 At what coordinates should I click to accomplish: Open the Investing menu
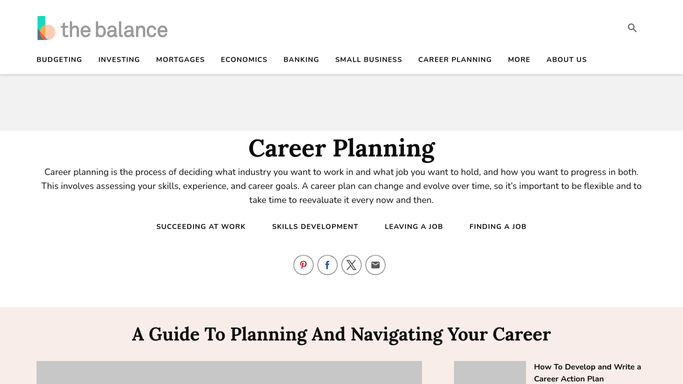coord(119,60)
